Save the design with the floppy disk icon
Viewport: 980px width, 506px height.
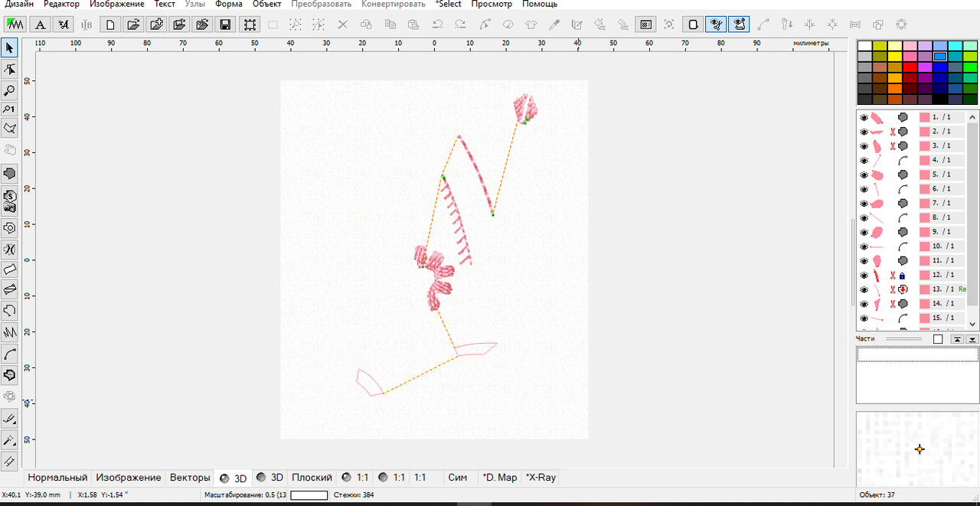tap(225, 24)
